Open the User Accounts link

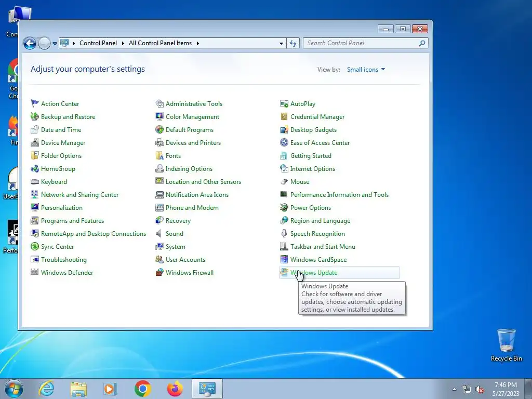coord(185,260)
